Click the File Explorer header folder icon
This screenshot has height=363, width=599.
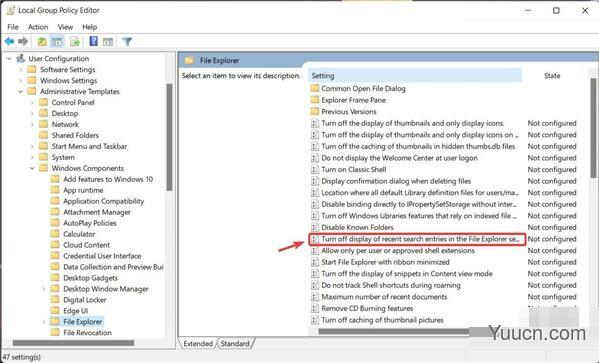point(189,60)
